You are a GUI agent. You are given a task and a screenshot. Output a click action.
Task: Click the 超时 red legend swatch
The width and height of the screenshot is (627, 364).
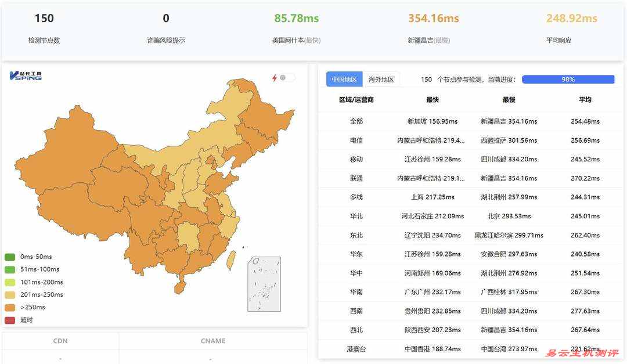coord(10,320)
